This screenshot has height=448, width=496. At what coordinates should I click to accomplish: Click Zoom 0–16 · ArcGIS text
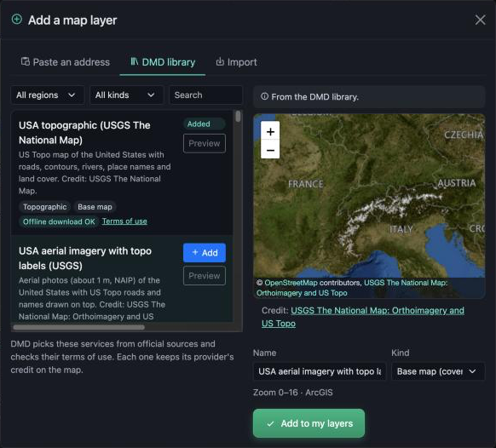293,393
